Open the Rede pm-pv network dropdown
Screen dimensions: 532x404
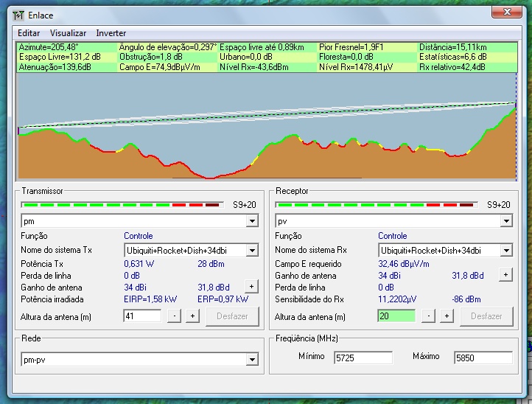[252, 360]
